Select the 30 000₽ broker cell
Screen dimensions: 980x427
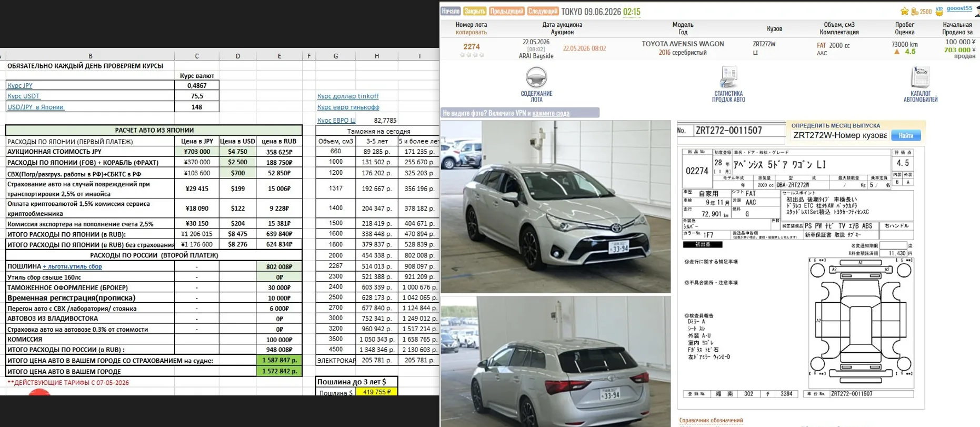point(279,287)
